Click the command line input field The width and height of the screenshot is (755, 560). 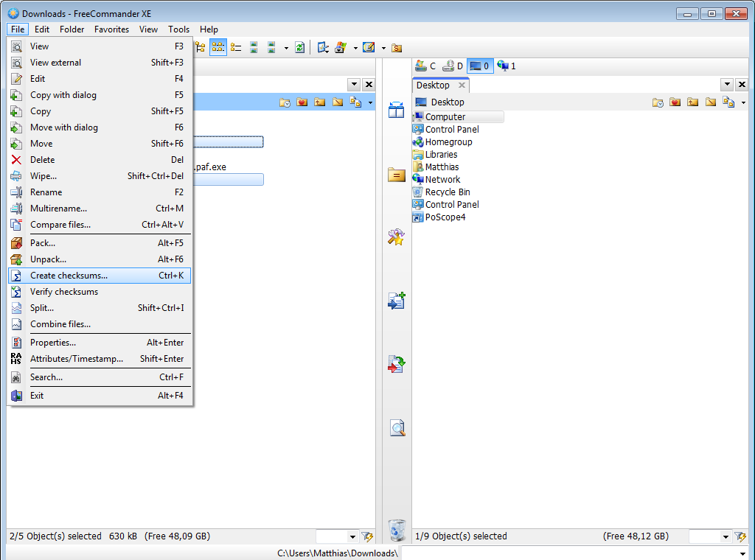[571, 553]
